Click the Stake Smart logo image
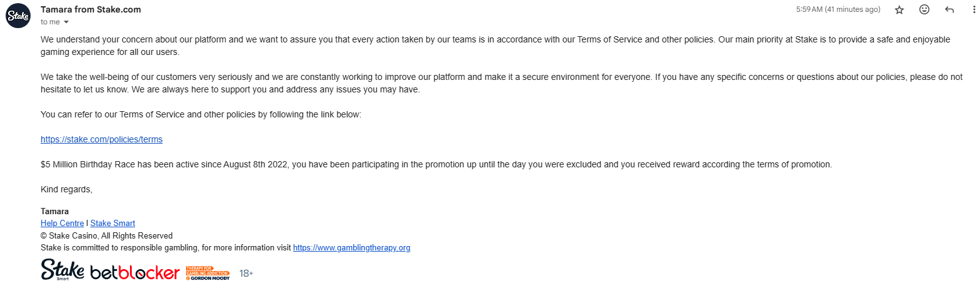 (62, 271)
